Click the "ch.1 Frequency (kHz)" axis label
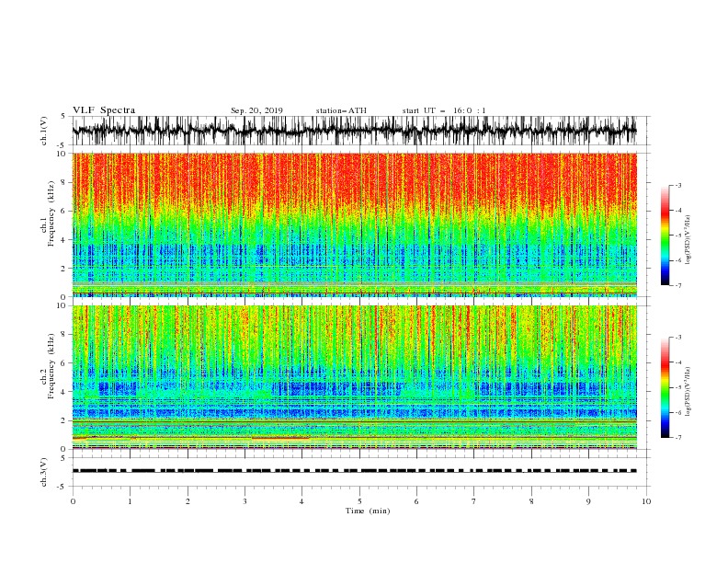 coord(48,212)
